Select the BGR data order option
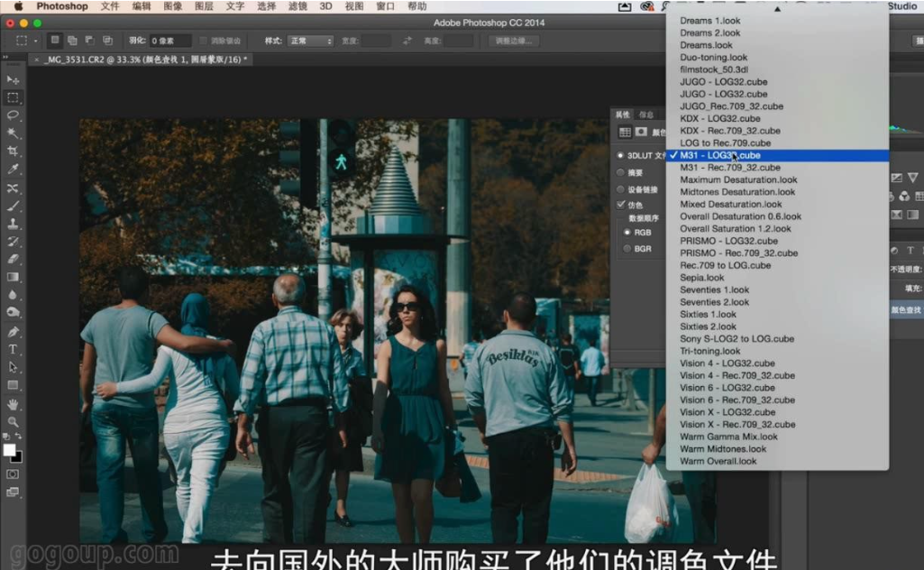 pos(627,248)
